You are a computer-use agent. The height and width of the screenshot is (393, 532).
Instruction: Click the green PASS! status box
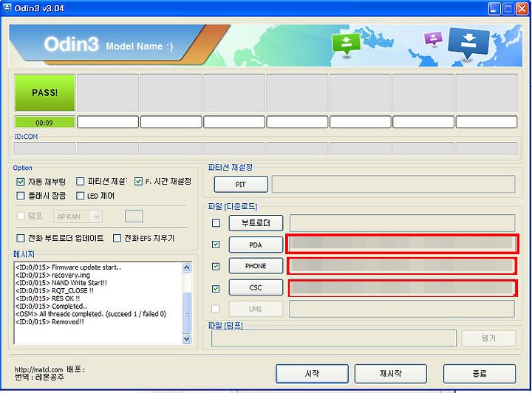[x=45, y=92]
